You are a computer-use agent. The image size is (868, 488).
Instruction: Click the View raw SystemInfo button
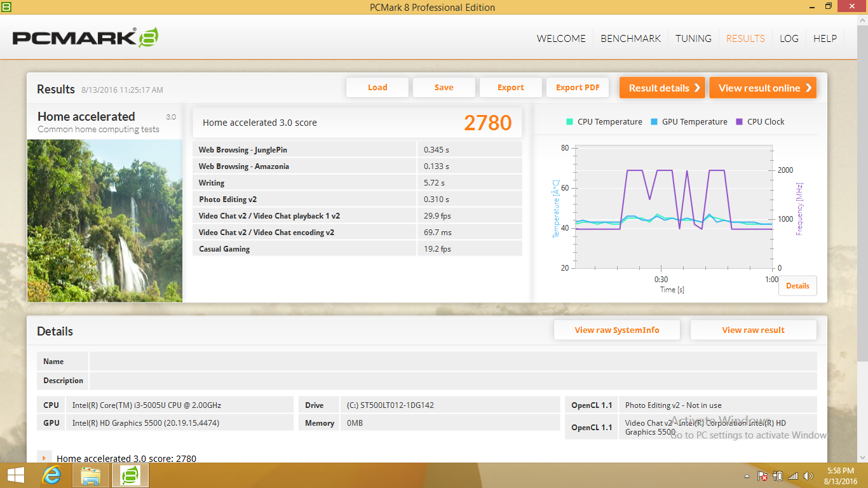click(616, 330)
